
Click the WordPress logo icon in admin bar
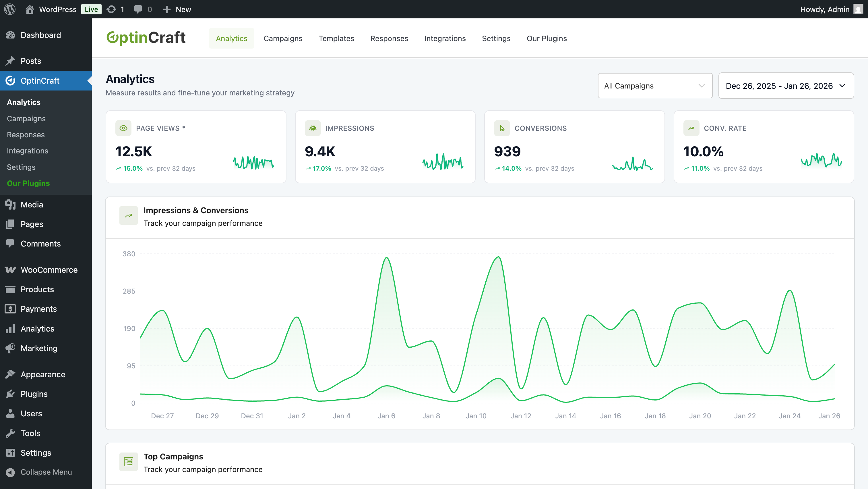10,9
